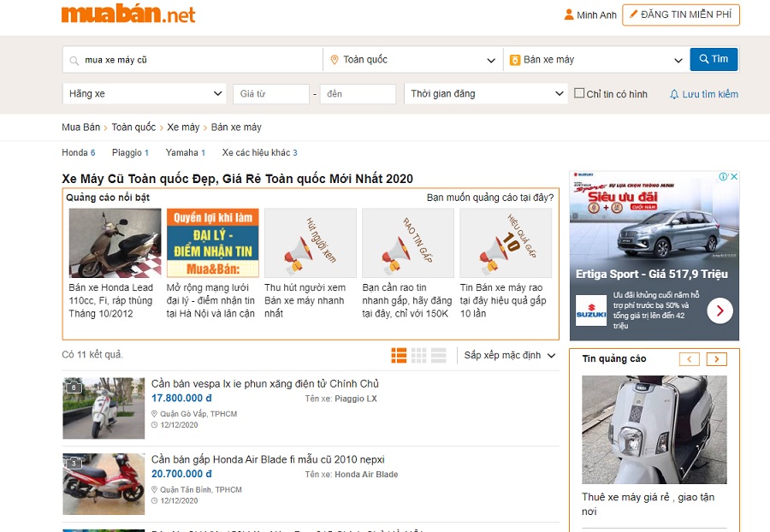Click 'Bạn muốn quảng cáo tại đây?' link
This screenshot has height=532, width=770.
pos(490,198)
